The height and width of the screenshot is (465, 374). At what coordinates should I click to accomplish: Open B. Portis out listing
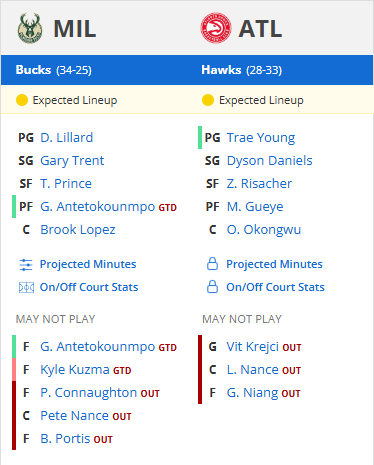(66, 439)
